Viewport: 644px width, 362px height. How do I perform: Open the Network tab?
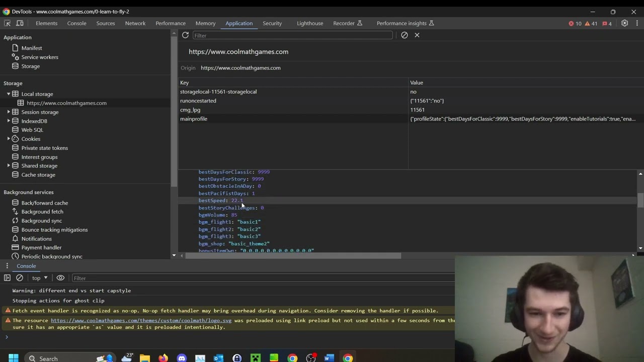tap(135, 23)
